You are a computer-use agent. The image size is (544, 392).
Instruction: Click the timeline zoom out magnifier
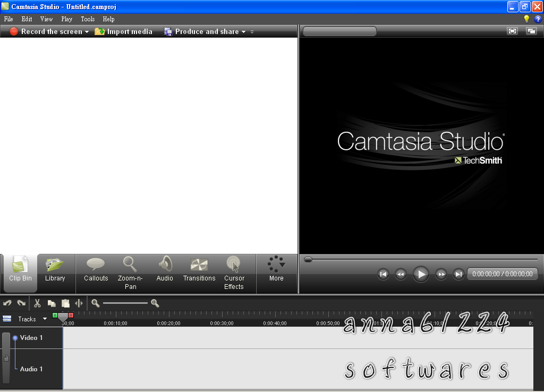point(96,303)
